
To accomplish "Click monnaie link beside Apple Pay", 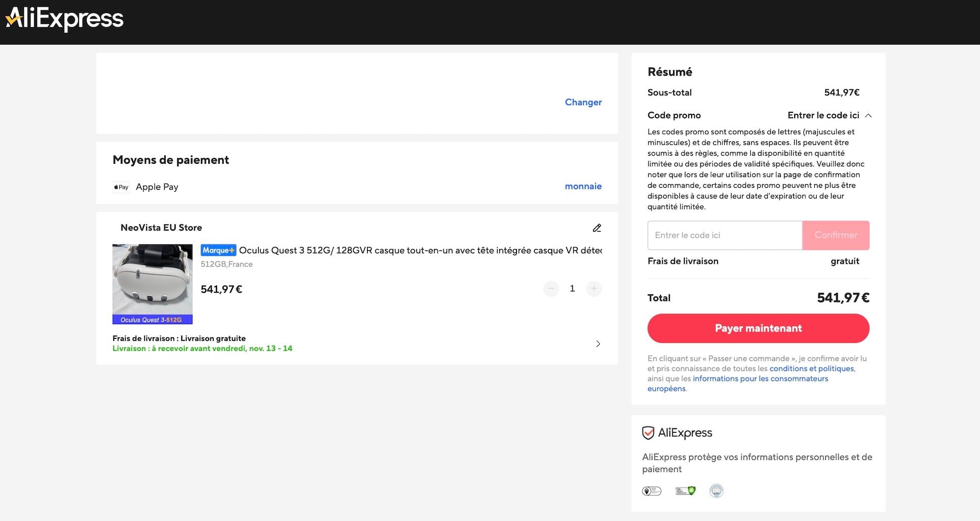I will pos(583,186).
